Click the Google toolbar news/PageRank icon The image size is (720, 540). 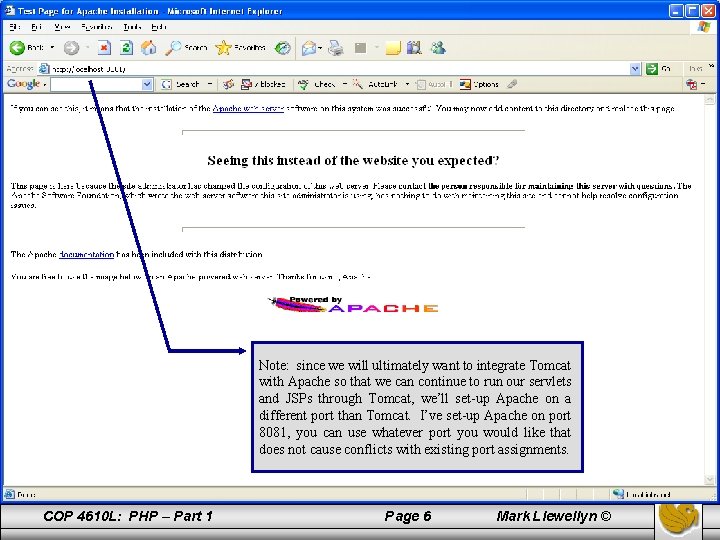pos(228,84)
